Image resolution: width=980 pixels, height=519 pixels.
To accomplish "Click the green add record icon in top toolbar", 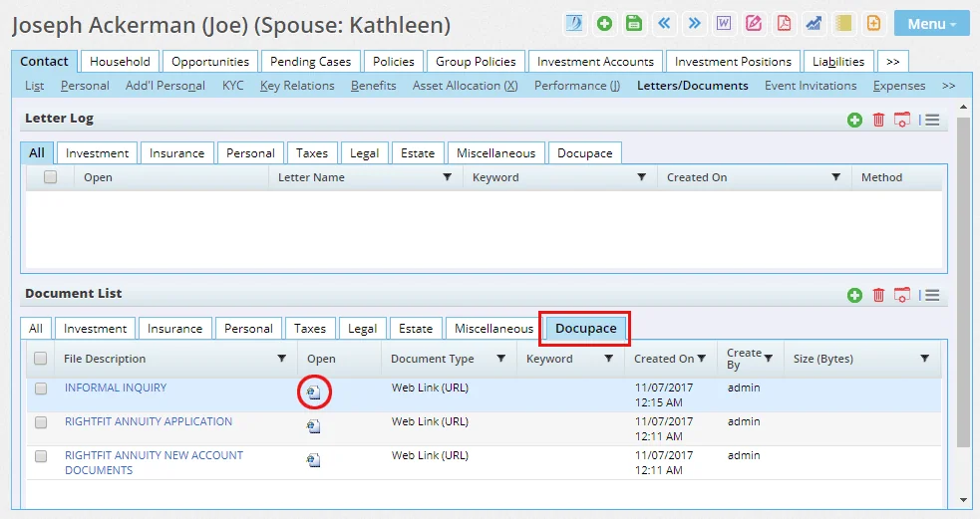I will 604,23.
